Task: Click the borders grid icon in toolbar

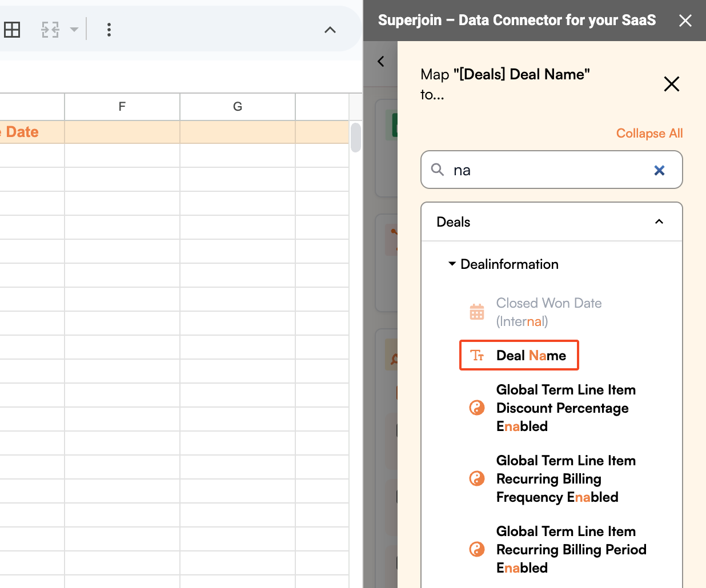Action: pyautogui.click(x=12, y=30)
